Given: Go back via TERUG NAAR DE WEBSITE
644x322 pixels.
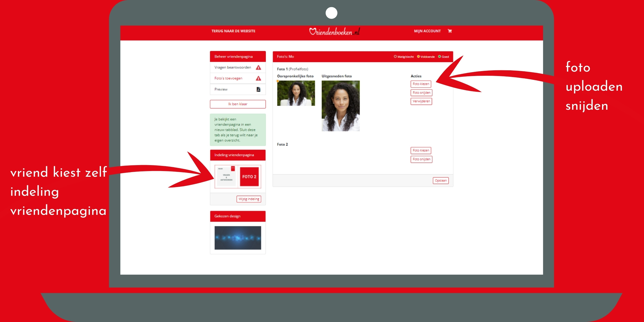Looking at the screenshot, I should tap(233, 31).
